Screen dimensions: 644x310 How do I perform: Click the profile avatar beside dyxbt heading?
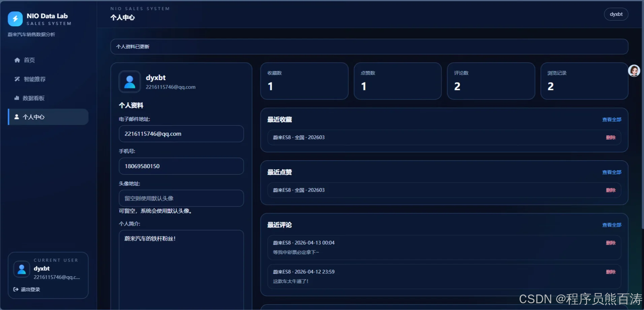tap(130, 82)
